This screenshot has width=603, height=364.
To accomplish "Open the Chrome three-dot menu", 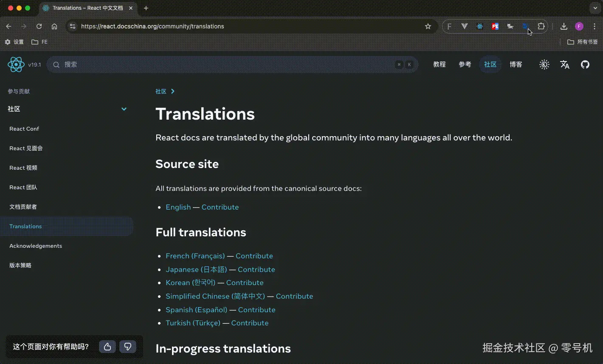I will point(595,26).
